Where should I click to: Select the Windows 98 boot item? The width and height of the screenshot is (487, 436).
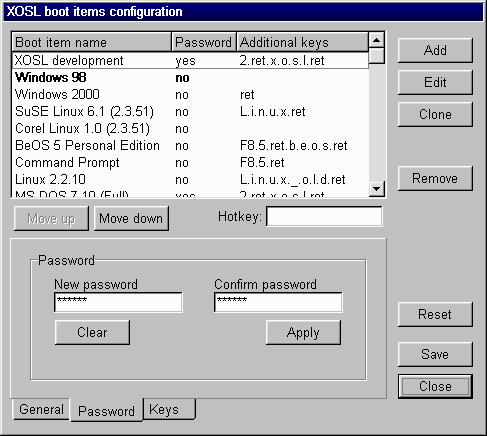click(x=190, y=77)
